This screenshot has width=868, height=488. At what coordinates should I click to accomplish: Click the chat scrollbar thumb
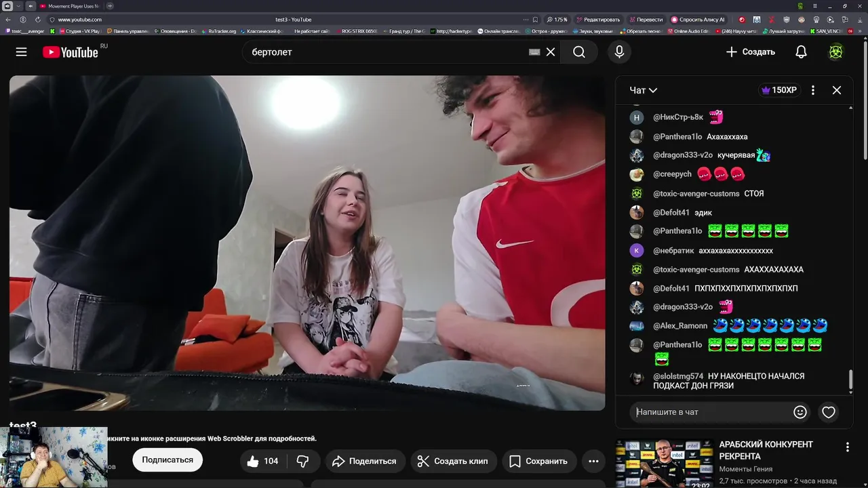pyautogui.click(x=851, y=380)
